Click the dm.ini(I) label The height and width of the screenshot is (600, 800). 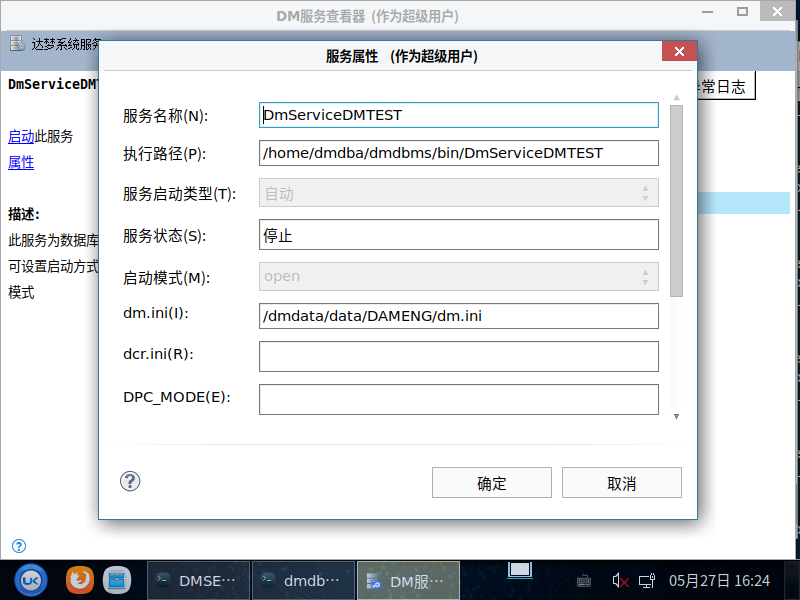(156, 313)
